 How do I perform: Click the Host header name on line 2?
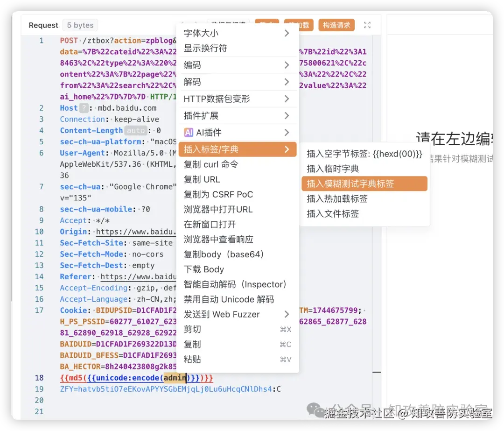69,108
